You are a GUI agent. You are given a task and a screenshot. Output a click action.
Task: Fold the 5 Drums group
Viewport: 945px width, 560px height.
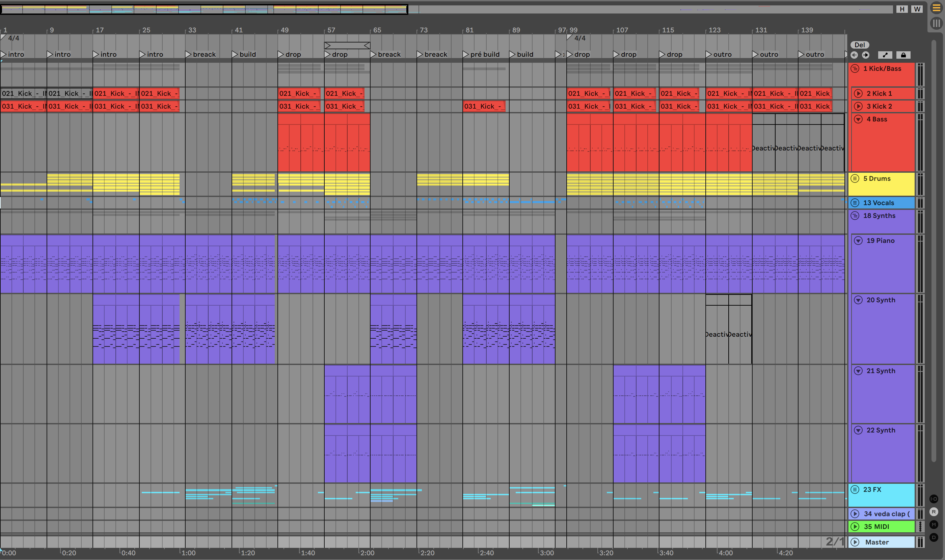click(855, 178)
